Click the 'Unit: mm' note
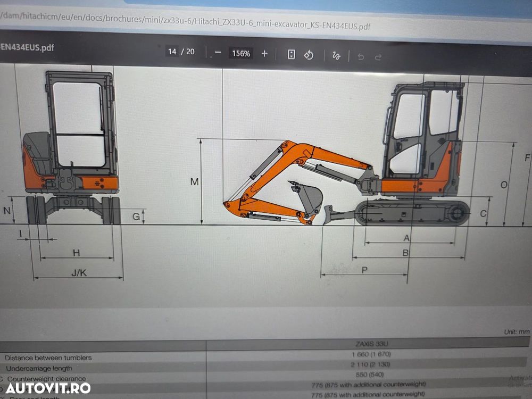The image size is (532, 399). (517, 332)
